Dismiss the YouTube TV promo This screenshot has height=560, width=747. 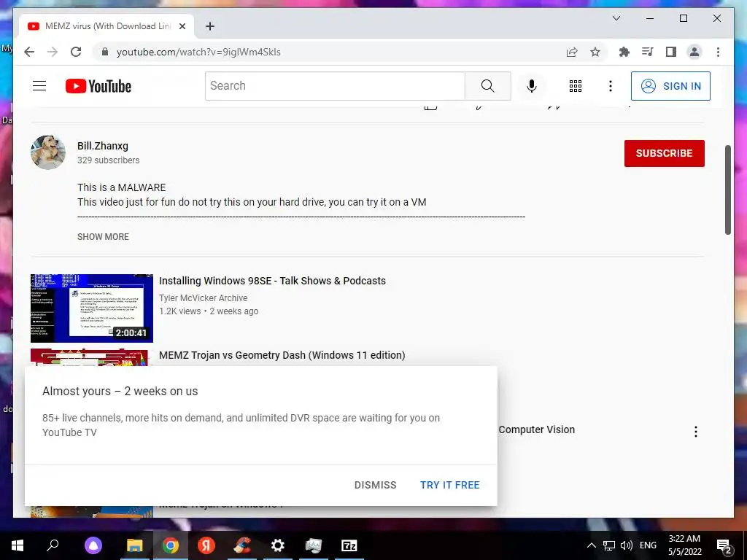(376, 485)
